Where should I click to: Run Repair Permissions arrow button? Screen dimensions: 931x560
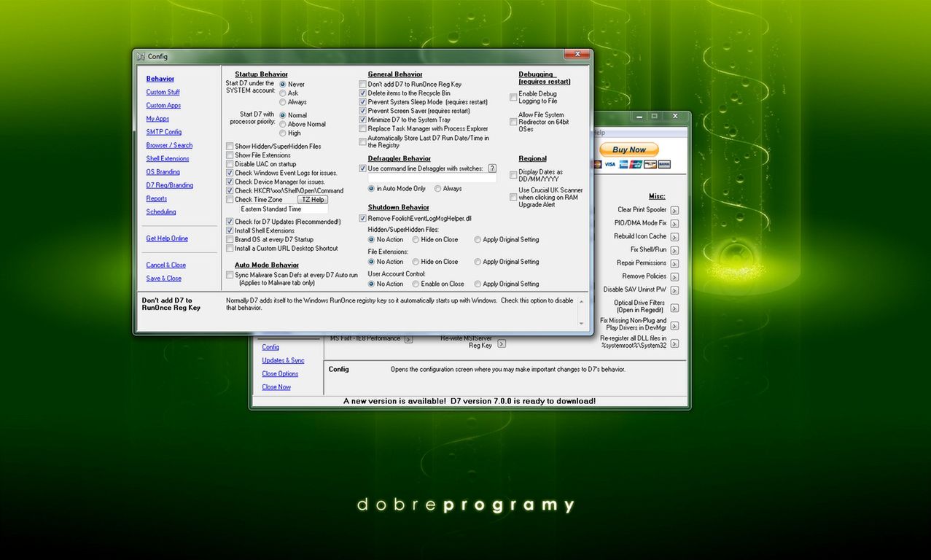tap(674, 263)
